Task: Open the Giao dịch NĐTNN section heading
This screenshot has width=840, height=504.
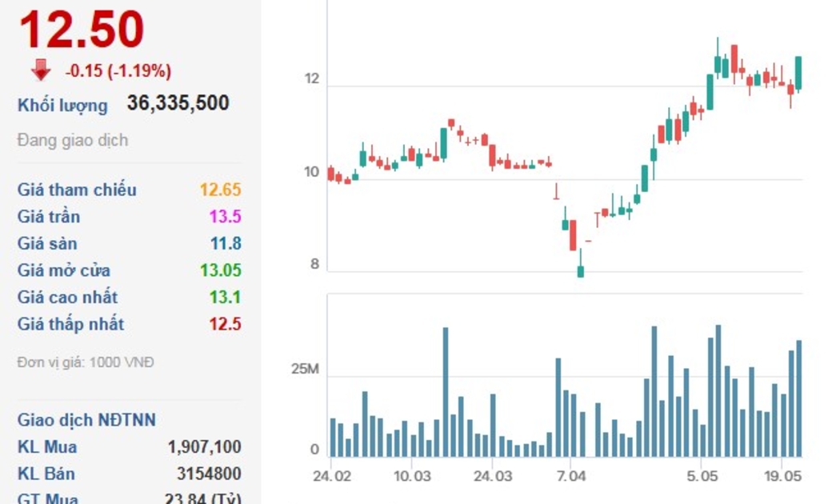Action: click(86, 420)
